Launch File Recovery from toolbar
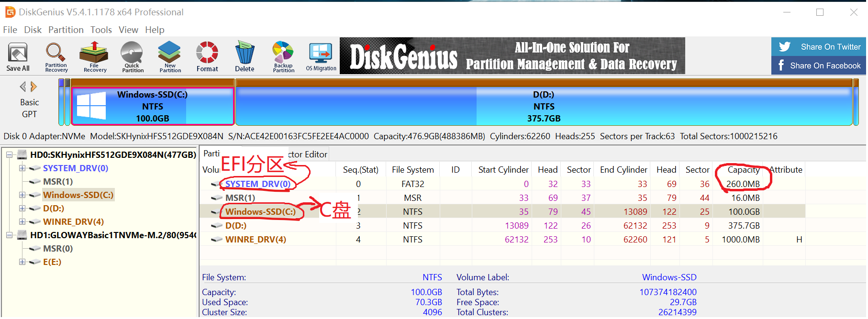Viewport: 868px width, 319px height. [94, 57]
